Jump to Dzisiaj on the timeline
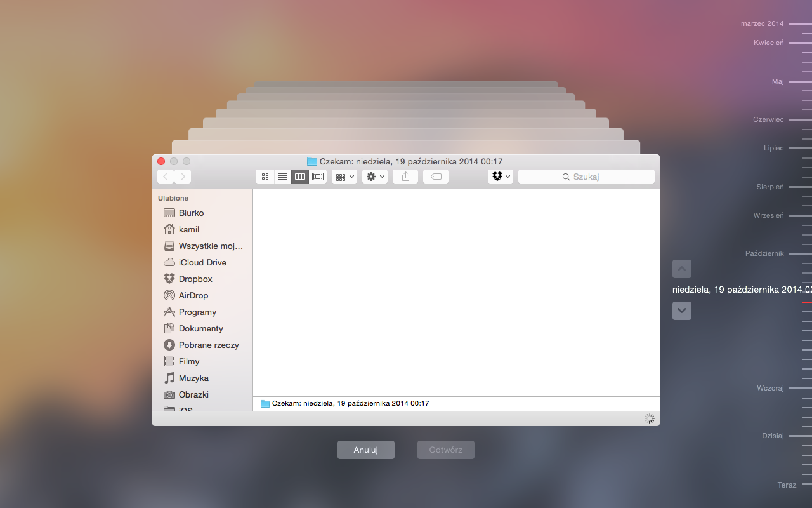This screenshot has height=508, width=812. [773, 436]
